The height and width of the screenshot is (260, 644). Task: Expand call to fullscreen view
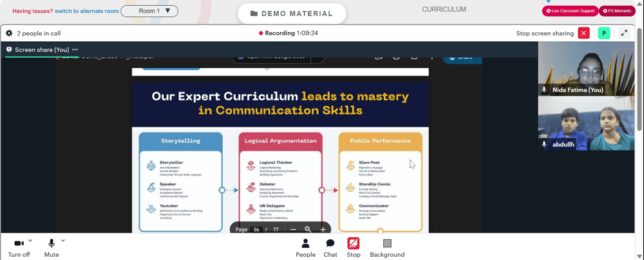pos(624,33)
